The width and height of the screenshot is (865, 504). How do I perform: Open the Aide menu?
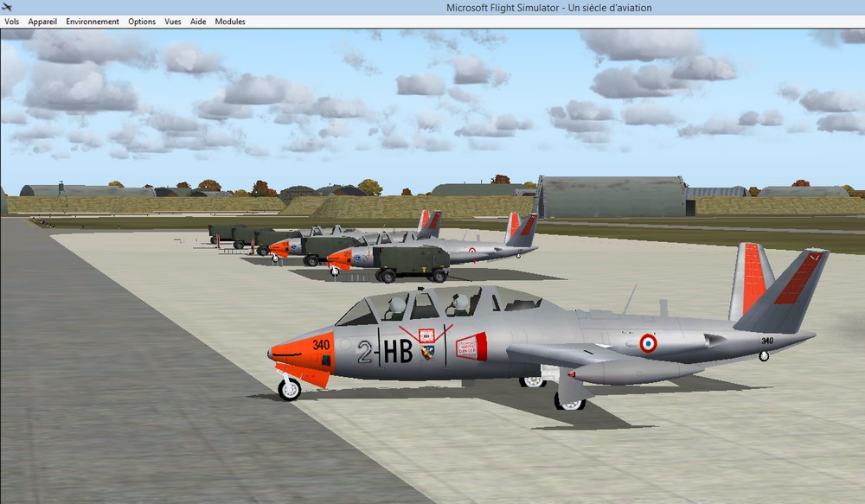pyautogui.click(x=198, y=22)
